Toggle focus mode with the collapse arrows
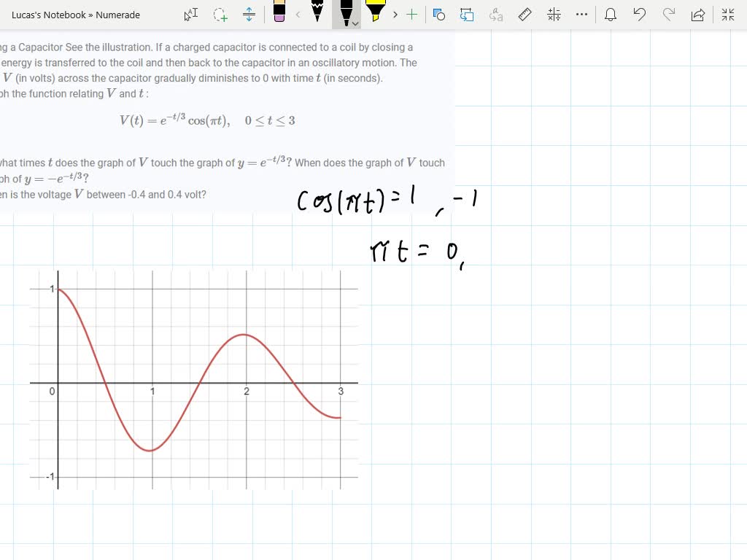Viewport: 747px width, 560px height. tap(727, 15)
